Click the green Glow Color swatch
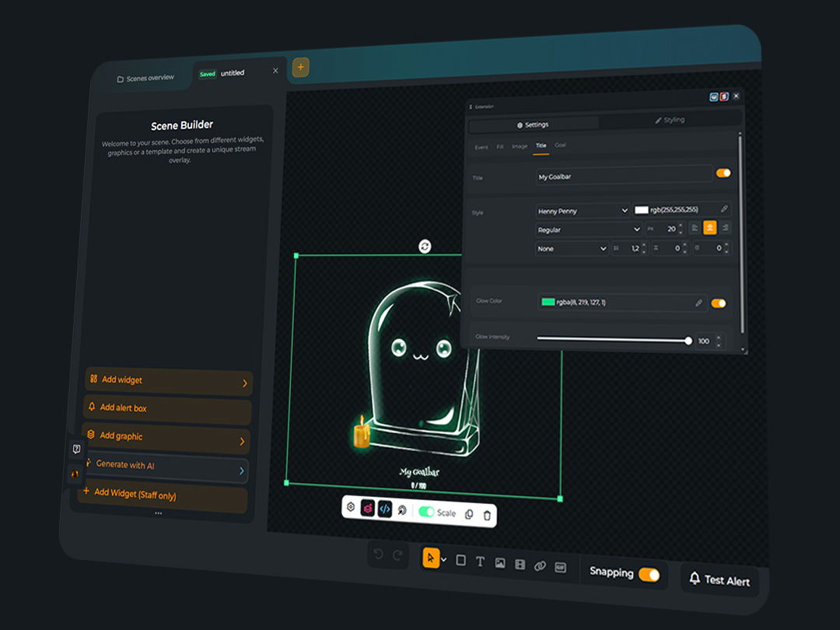 [548, 302]
